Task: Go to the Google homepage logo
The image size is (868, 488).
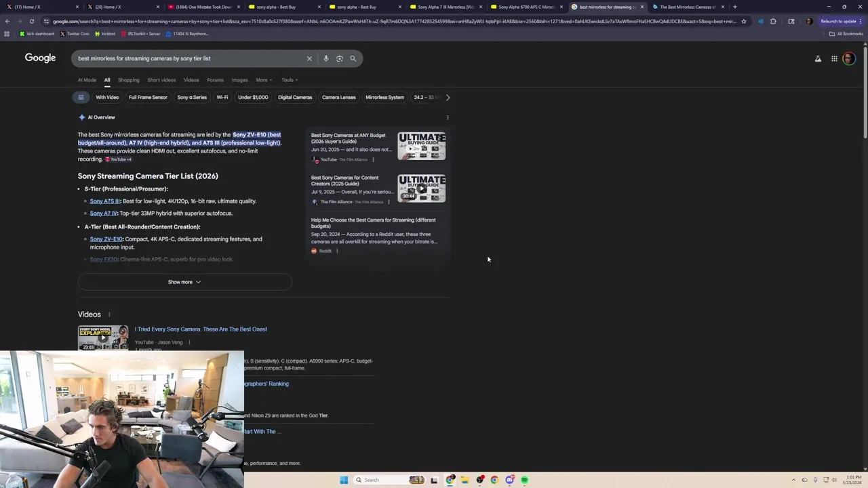Action: [x=41, y=58]
